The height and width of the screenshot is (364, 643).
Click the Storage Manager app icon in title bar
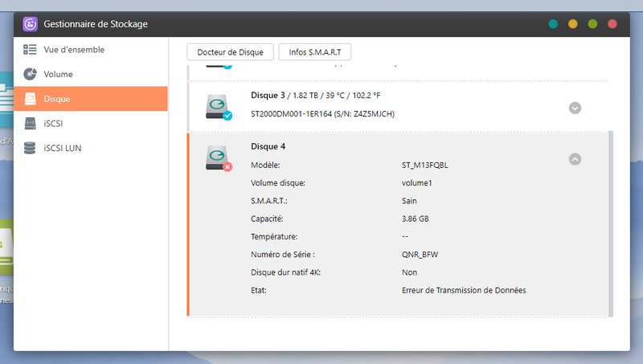(x=31, y=24)
